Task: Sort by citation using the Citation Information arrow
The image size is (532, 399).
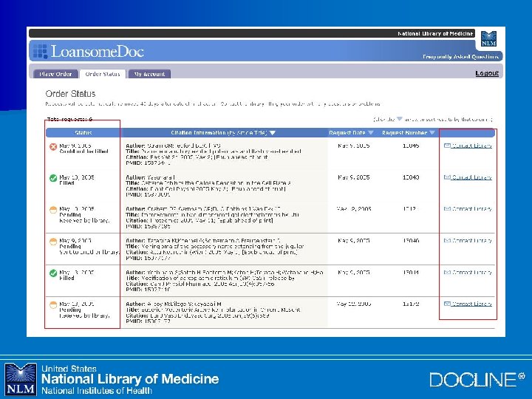Action: pos(273,133)
